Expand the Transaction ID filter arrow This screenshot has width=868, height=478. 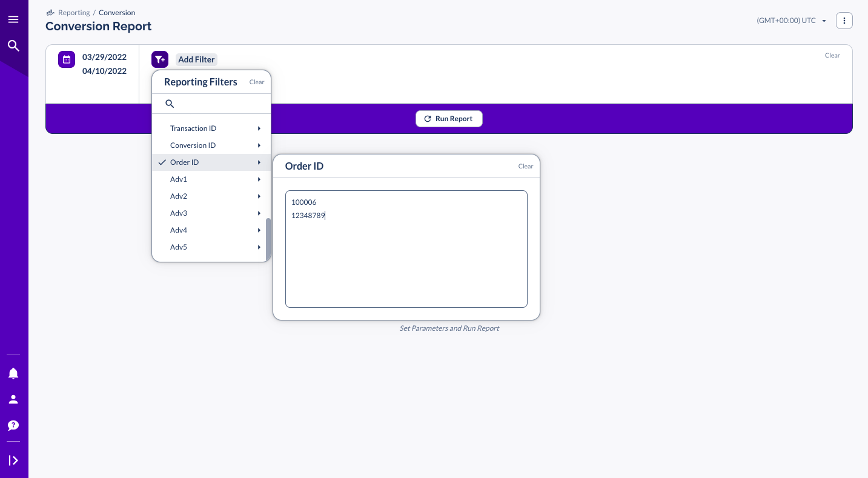[259, 128]
